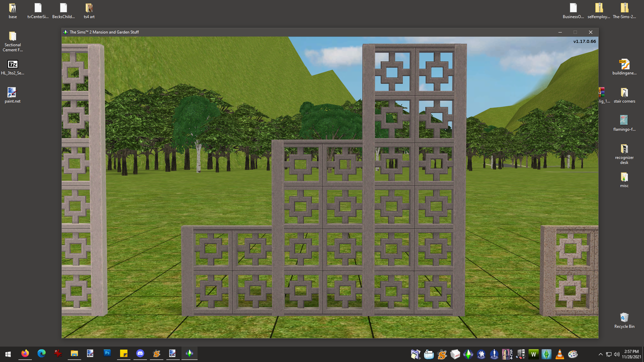Image resolution: width=644 pixels, height=362 pixels.
Task: Open Sticky Notes from the taskbar
Action: tap(123, 354)
